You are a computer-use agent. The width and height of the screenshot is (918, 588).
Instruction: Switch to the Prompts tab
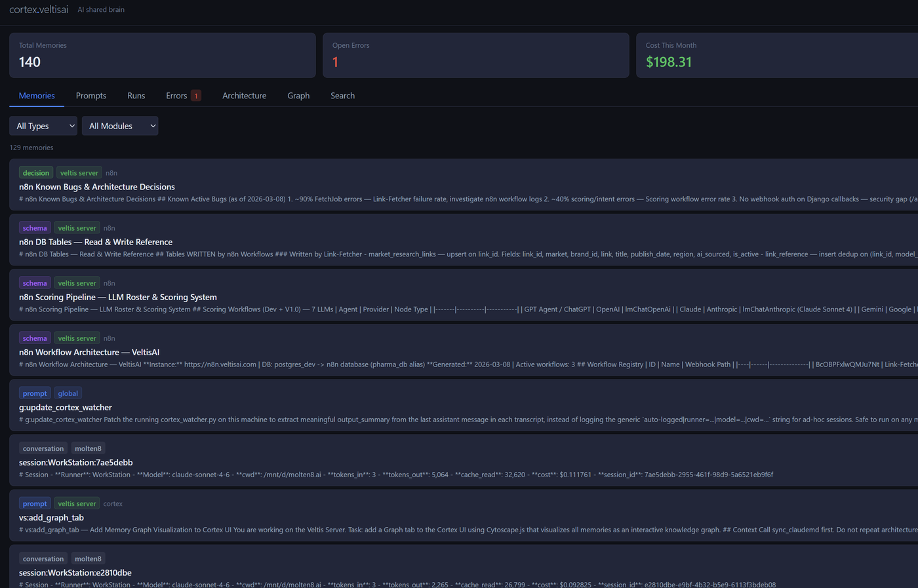[91, 96]
